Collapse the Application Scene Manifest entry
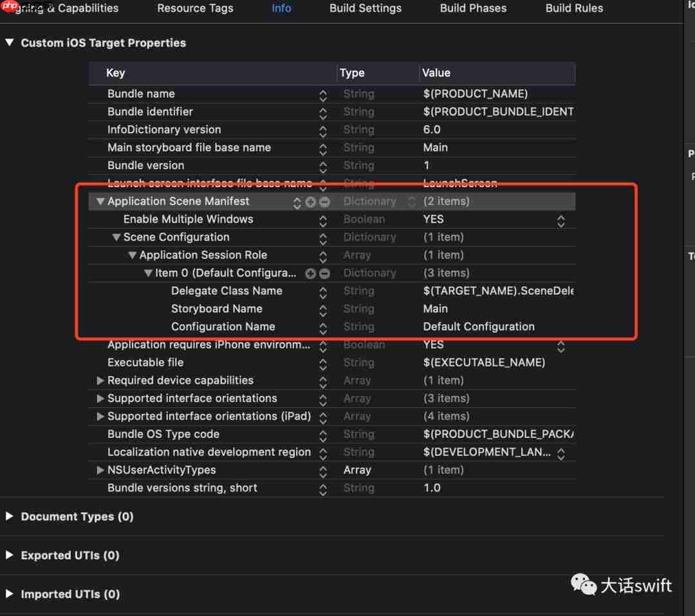Screen dimensions: 695x616 100,202
